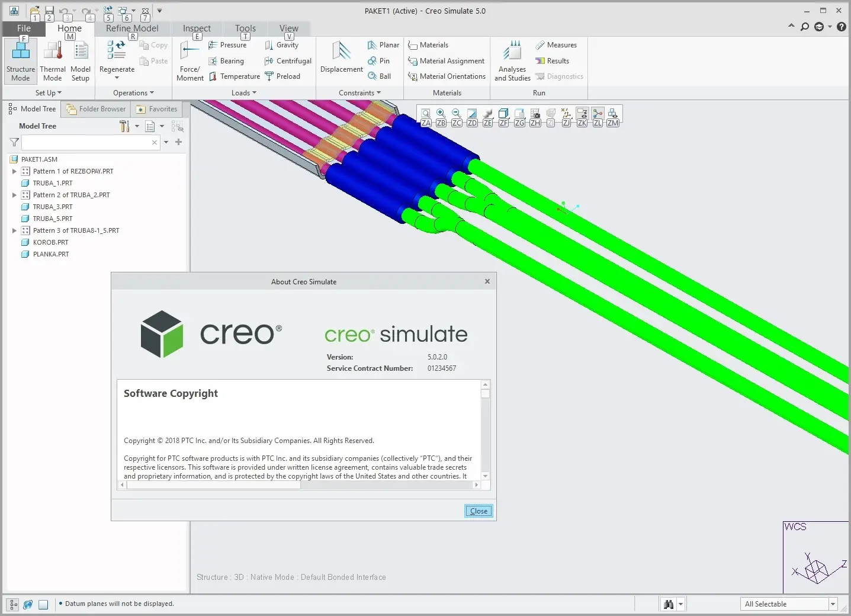Image resolution: width=851 pixels, height=616 pixels.
Task: Toggle the web browser icon in status bar
Action: (28, 605)
